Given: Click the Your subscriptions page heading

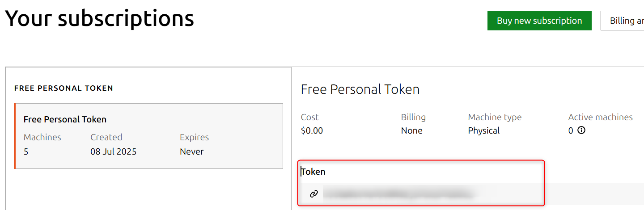Looking at the screenshot, I should [x=99, y=19].
